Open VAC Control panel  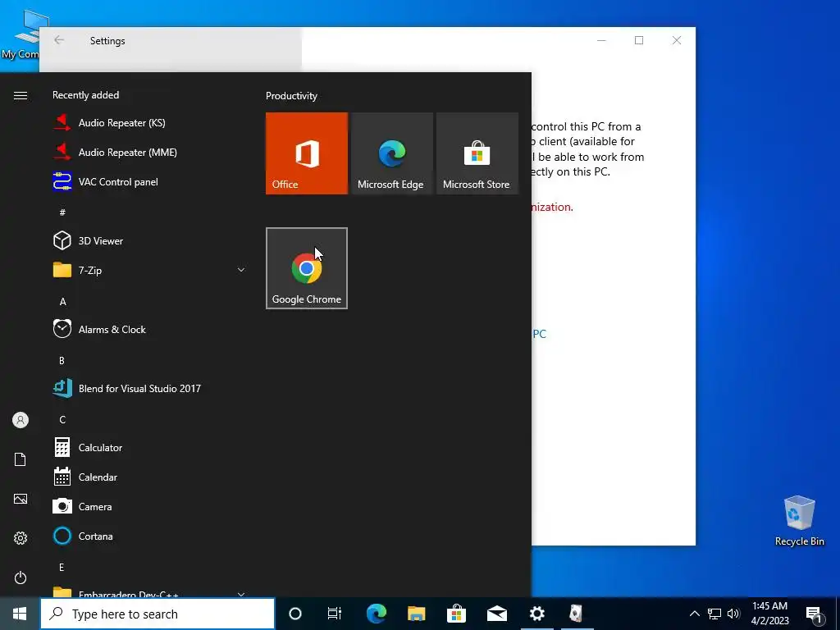point(149,181)
